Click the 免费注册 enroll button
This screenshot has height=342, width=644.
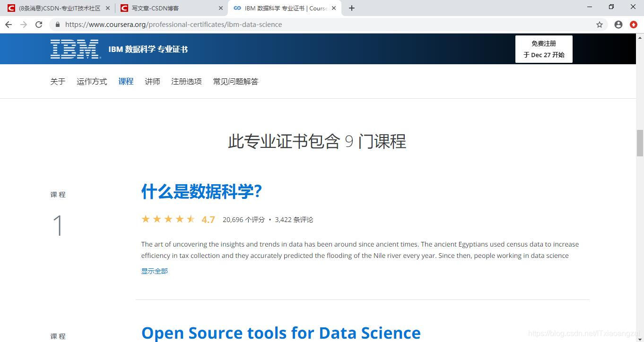coord(544,49)
